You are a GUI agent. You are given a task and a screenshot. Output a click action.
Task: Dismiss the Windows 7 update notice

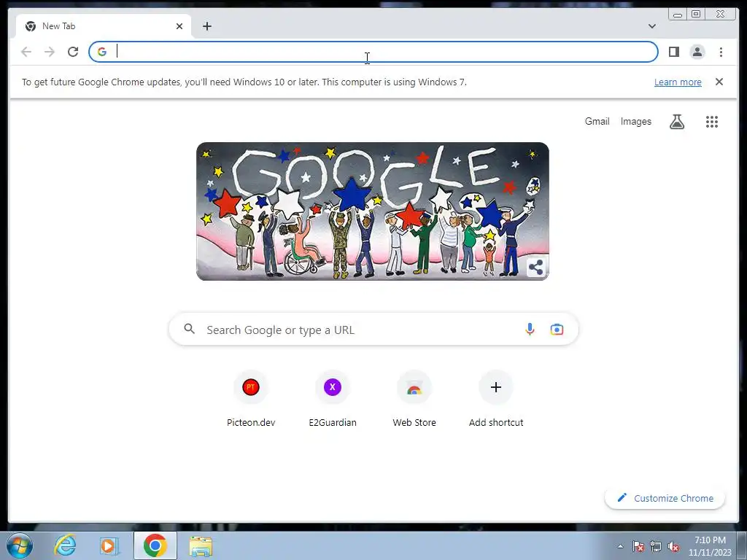tap(719, 82)
